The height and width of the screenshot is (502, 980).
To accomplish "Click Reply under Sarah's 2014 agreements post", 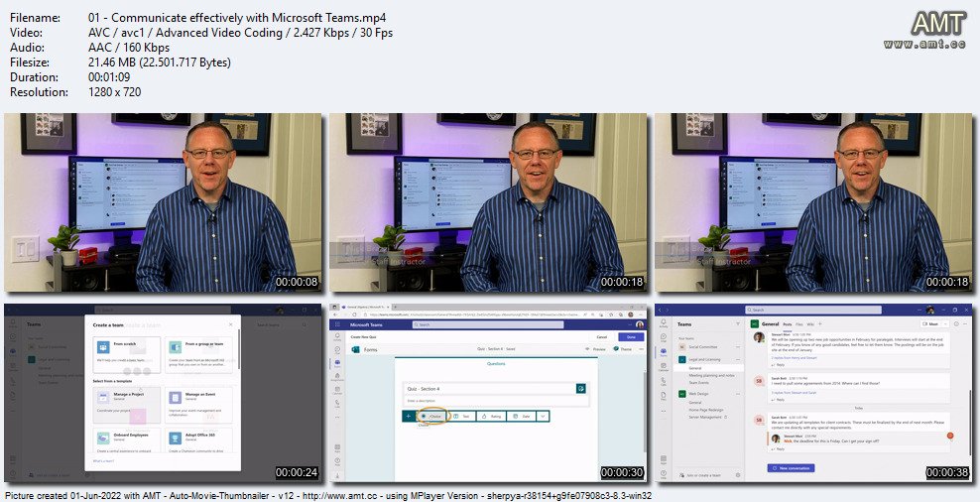I will tap(778, 400).
